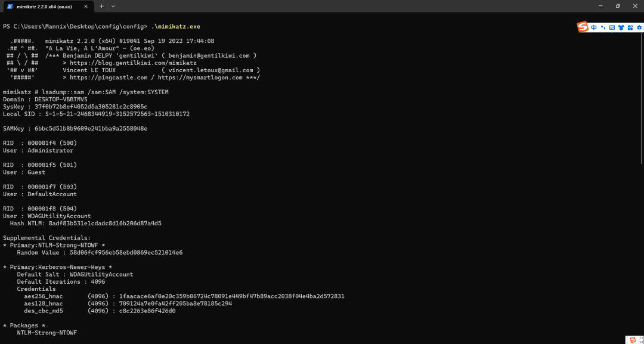Click the PowerShell icon on the mimikatz tab
Screen dimensions: 644x344
click(x=10, y=6)
